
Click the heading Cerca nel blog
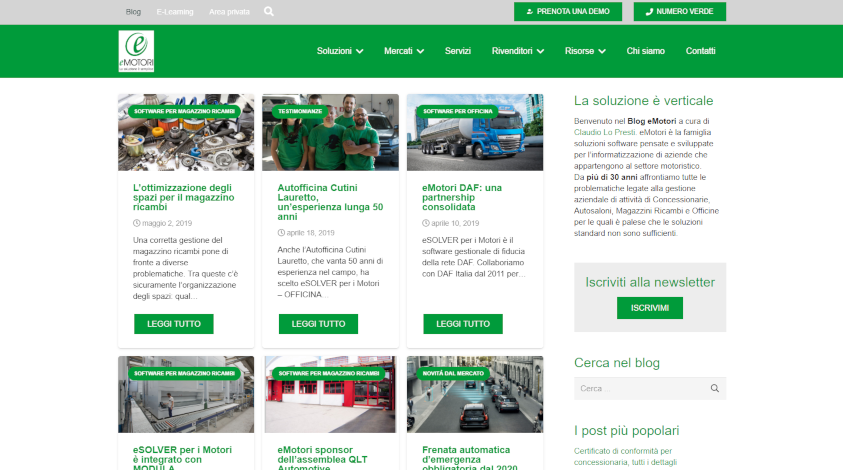coord(617,363)
